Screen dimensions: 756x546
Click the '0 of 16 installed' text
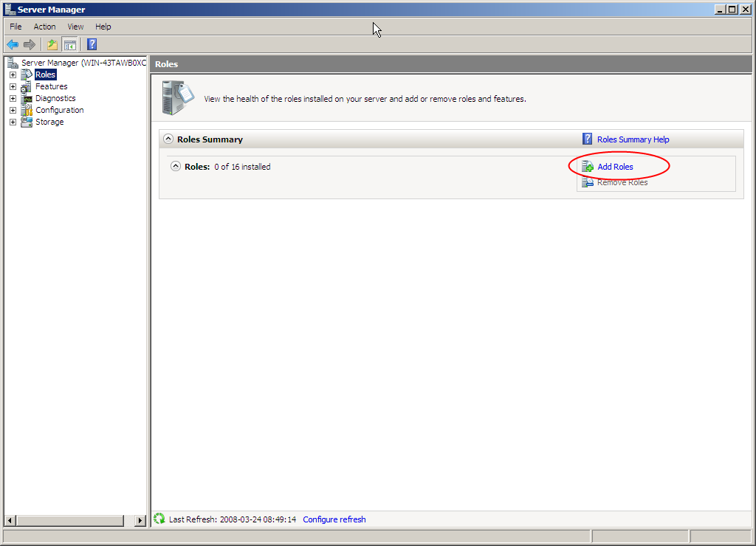tap(242, 167)
